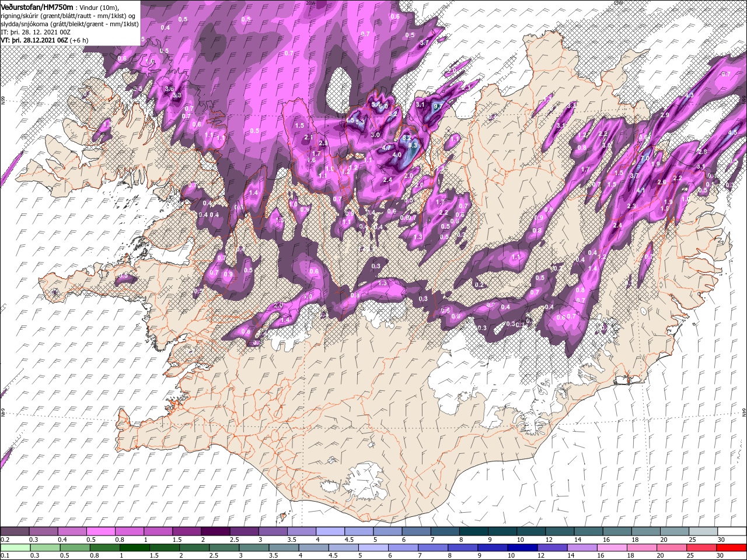Click the 15W longitude label
Screen dimensions: 747x560
click(618, 2)
